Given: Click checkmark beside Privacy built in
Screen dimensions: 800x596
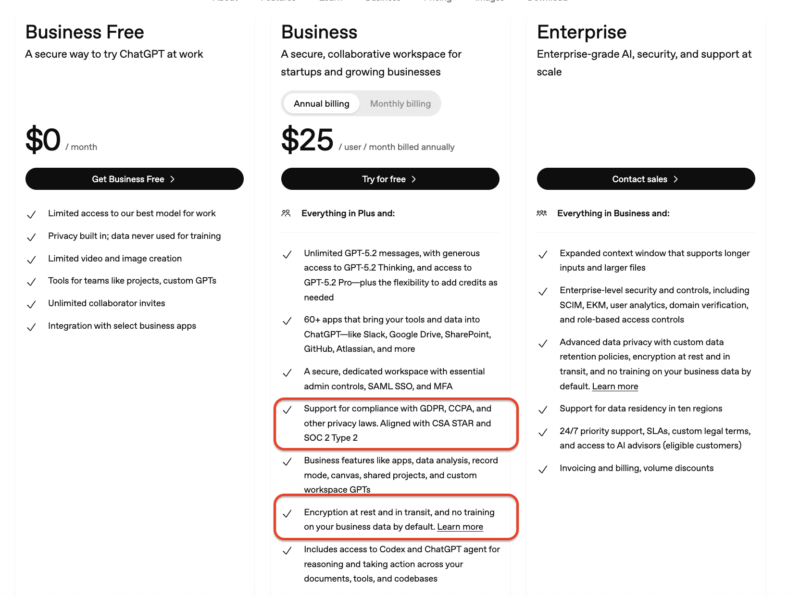Looking at the screenshot, I should pos(31,237).
